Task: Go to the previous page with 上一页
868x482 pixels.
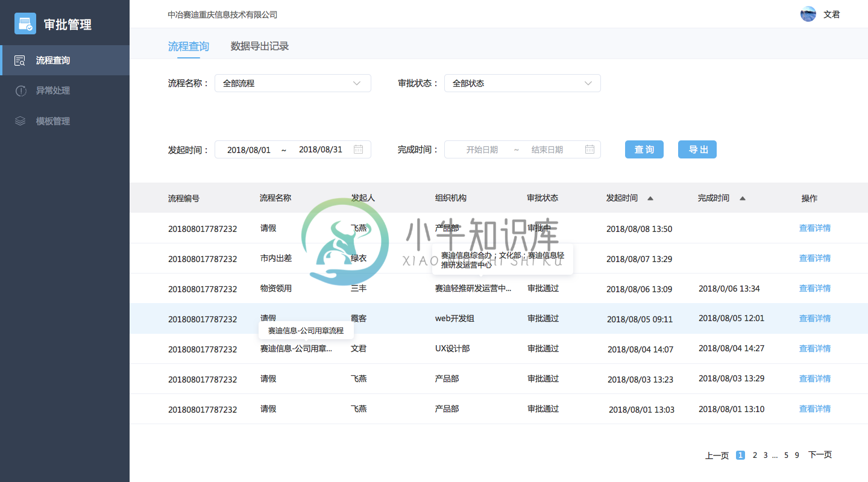Action: click(717, 455)
